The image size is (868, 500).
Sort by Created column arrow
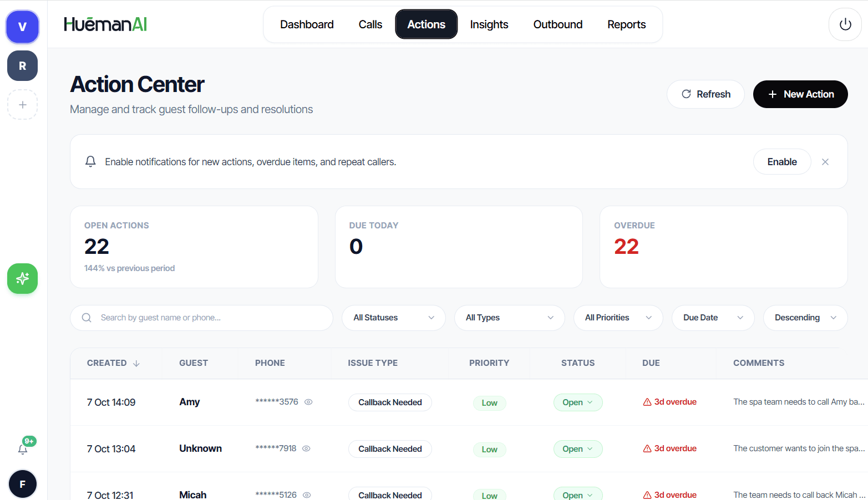[136, 363]
